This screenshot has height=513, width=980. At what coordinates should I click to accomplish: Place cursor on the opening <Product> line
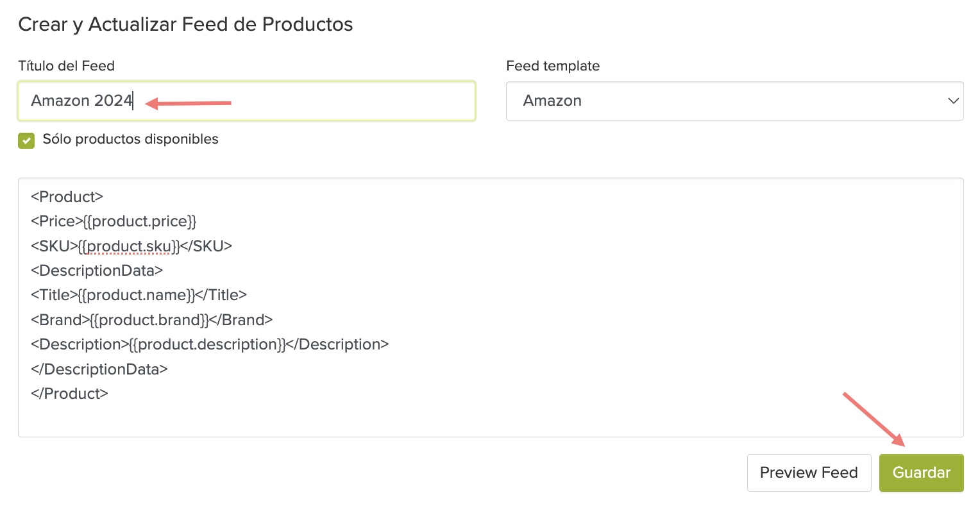click(67, 197)
